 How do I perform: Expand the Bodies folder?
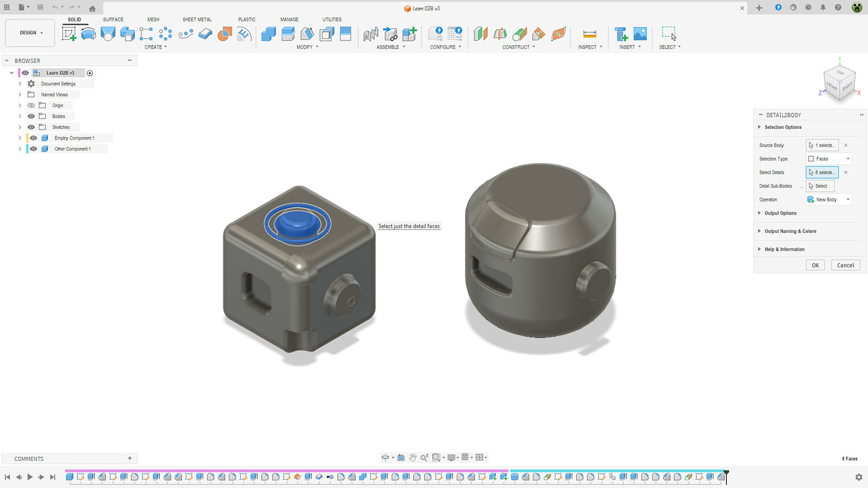tap(20, 116)
